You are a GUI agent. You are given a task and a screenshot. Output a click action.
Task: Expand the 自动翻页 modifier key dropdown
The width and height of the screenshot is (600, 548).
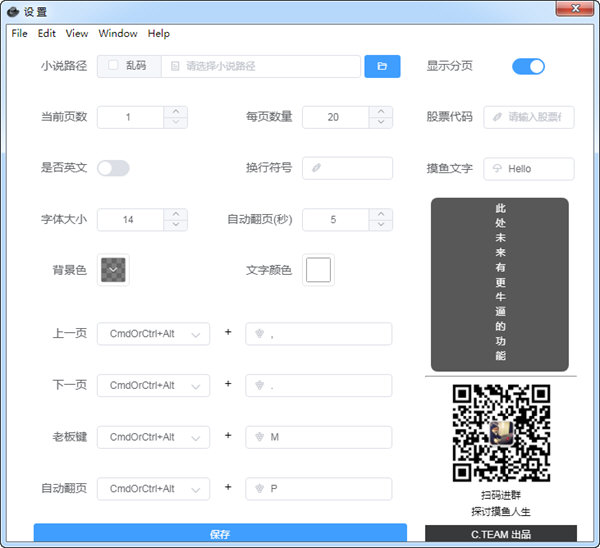153,489
